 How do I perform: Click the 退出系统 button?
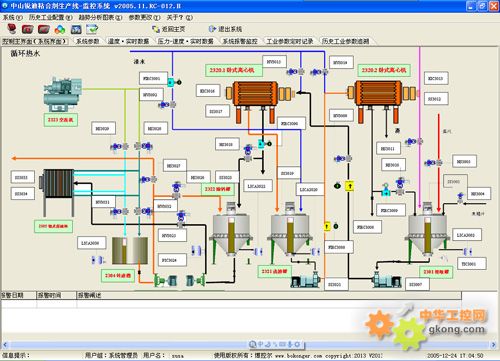coord(226,29)
